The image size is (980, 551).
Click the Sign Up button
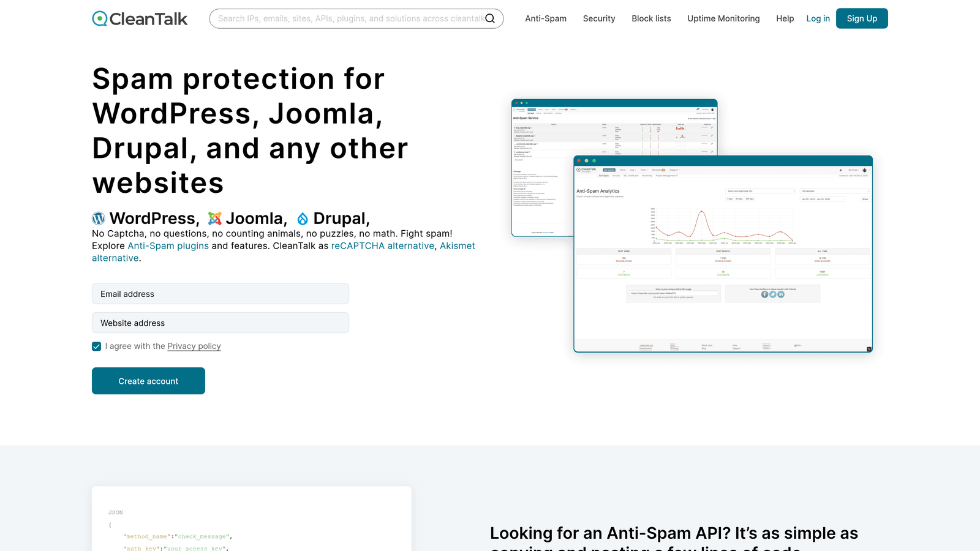click(862, 18)
